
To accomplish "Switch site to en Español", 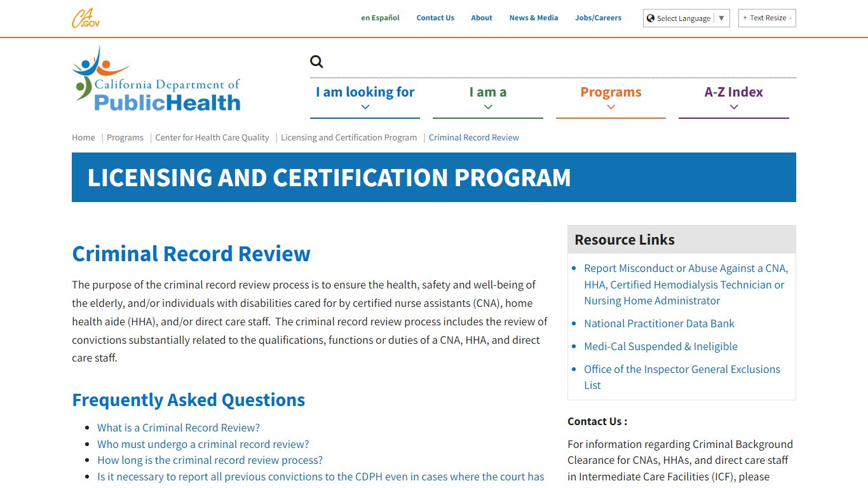I will click(x=380, y=18).
